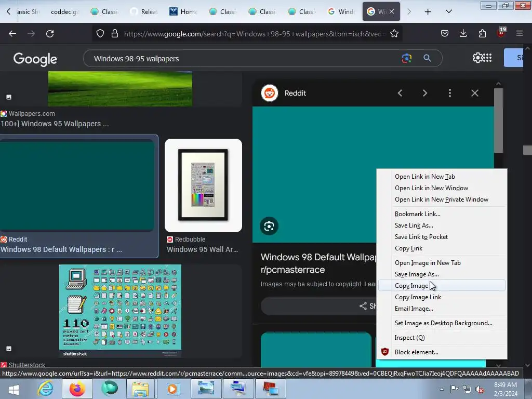This screenshot has height=399, width=532.
Task: Choose Copy Image Link
Action: coord(442,297)
